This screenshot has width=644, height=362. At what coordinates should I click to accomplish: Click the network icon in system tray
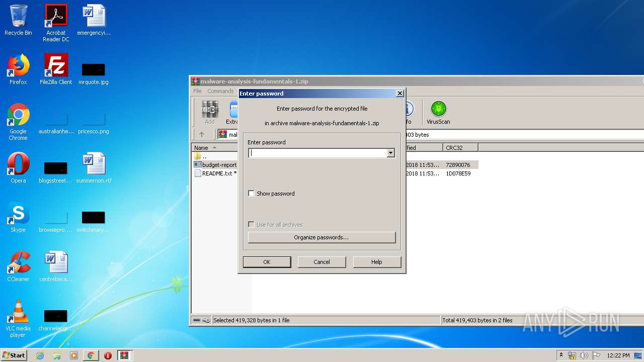pyautogui.click(x=573, y=355)
